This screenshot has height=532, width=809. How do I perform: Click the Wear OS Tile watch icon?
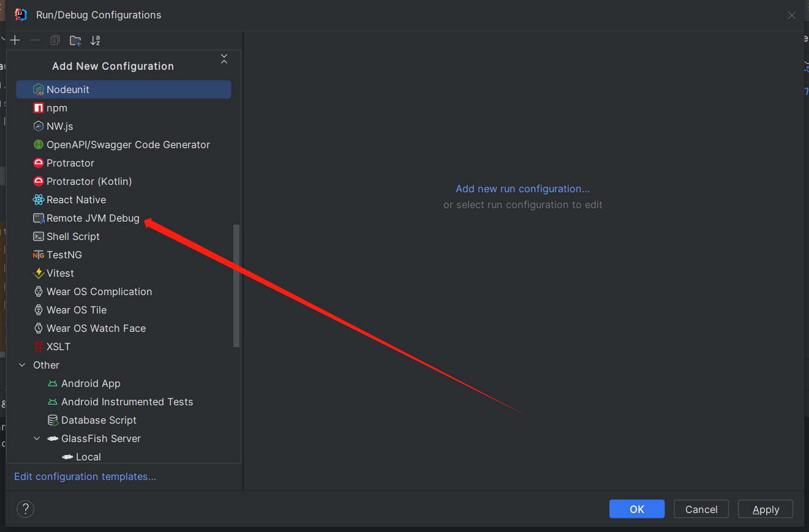pos(39,310)
